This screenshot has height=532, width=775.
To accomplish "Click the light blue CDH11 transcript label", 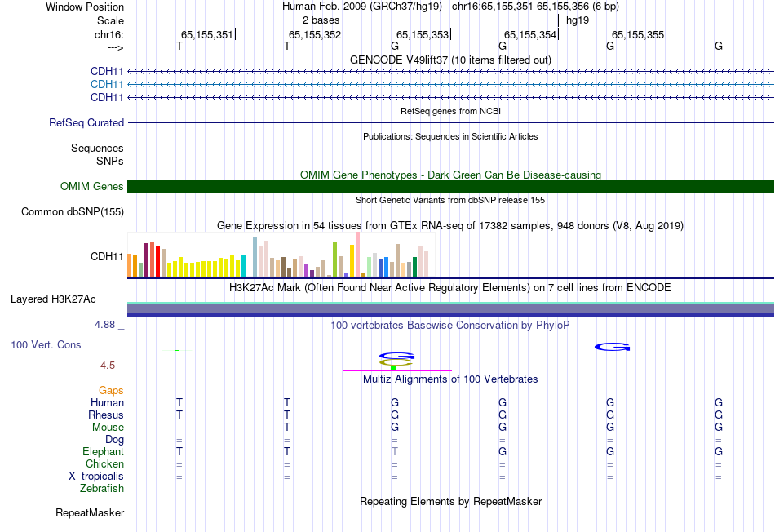I will [x=107, y=85].
